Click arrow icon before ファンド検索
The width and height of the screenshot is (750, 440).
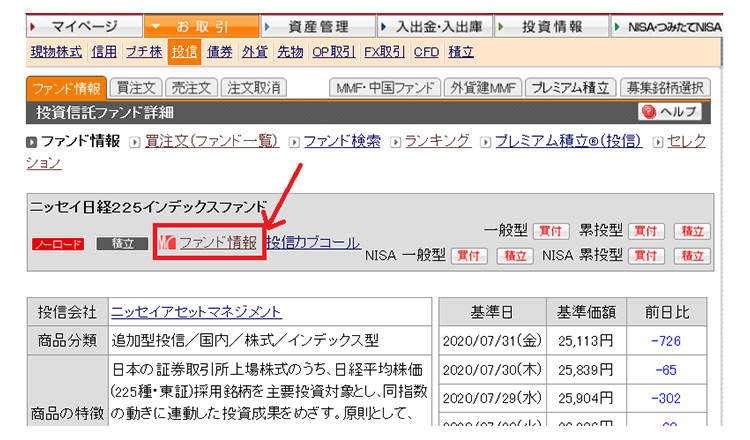[294, 142]
